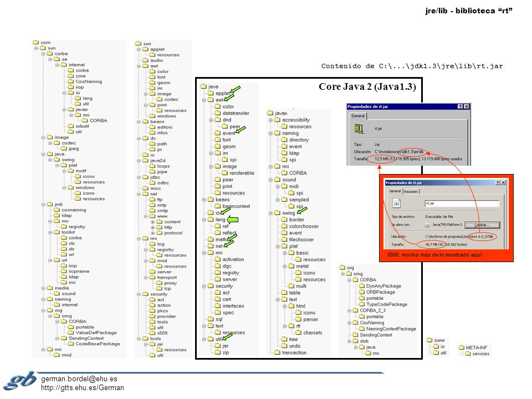
Task: Click the charsets folder icon
Action: point(298,332)
